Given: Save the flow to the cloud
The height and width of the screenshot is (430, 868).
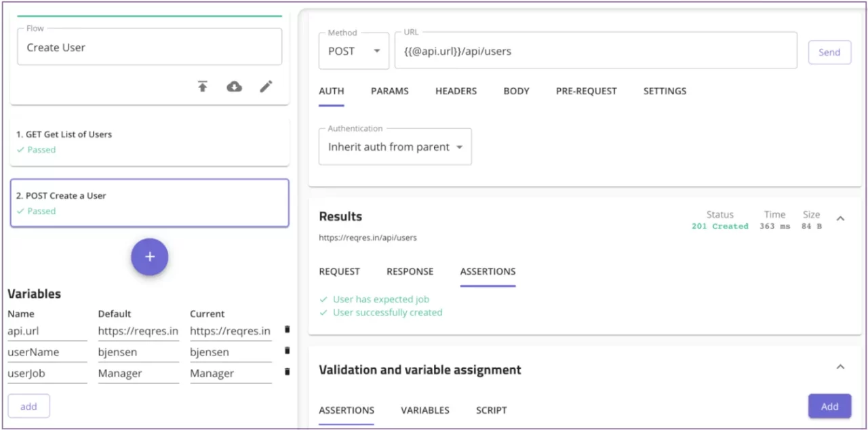Looking at the screenshot, I should coord(234,86).
